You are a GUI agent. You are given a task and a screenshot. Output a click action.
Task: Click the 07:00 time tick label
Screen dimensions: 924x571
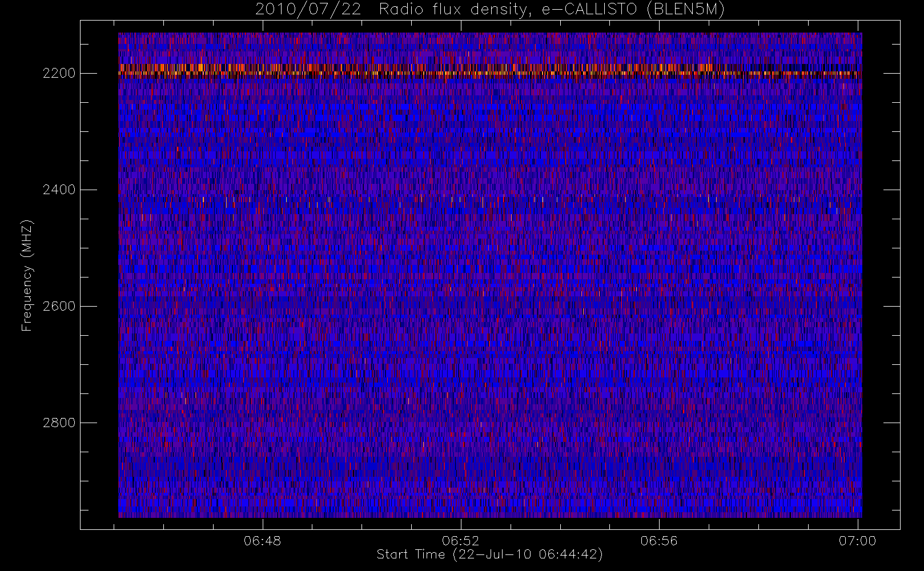coord(857,540)
